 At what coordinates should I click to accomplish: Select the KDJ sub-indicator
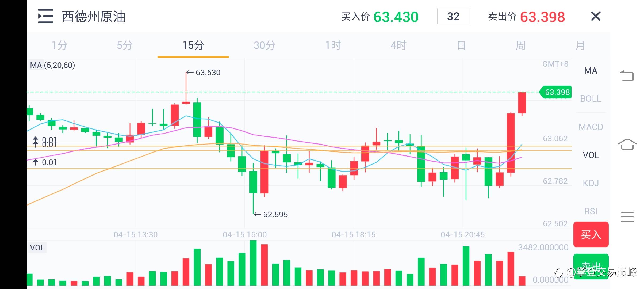click(x=591, y=183)
